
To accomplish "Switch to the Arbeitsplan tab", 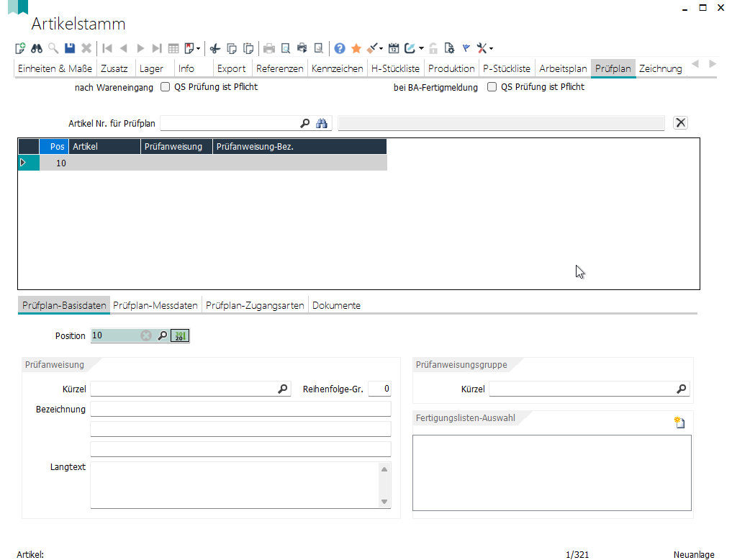I will (x=563, y=68).
